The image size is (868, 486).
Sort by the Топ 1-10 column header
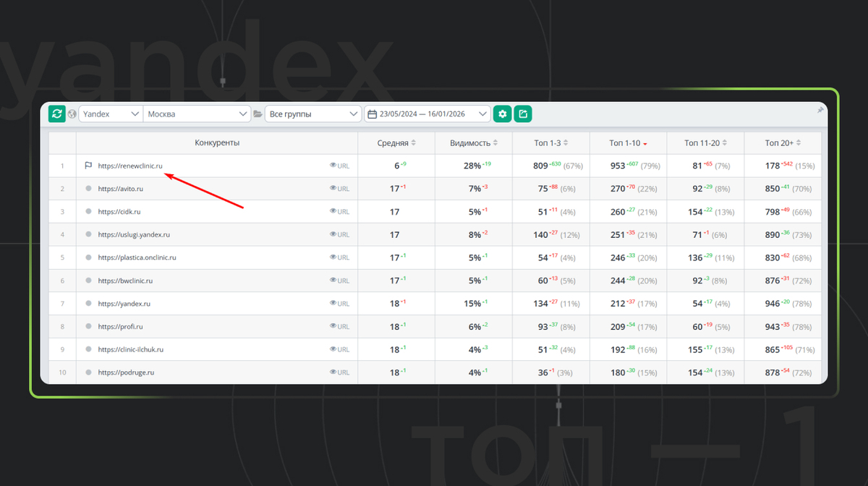(628, 143)
